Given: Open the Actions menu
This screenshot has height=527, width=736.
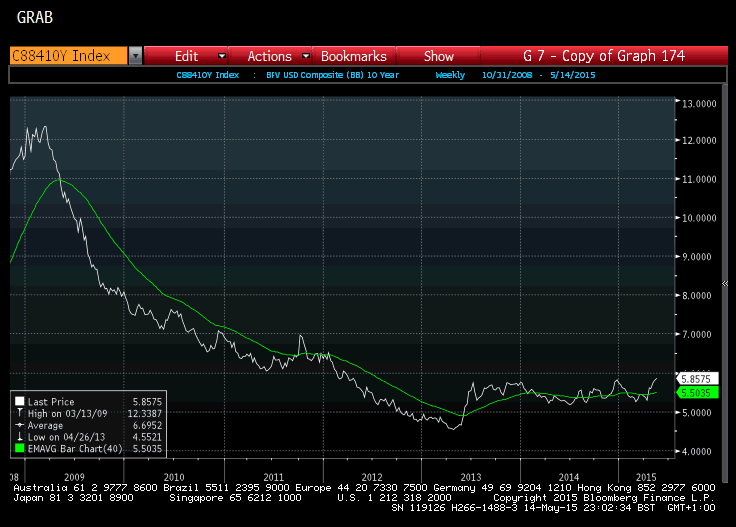Looking at the screenshot, I should pyautogui.click(x=268, y=56).
